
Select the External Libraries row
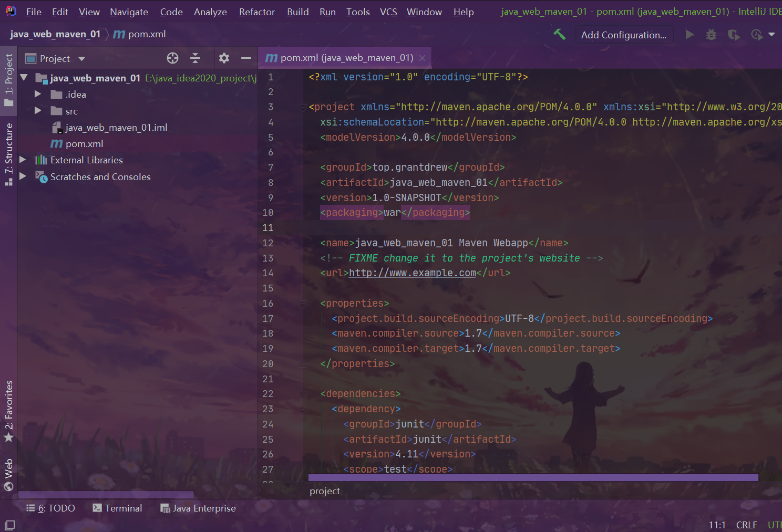[138, 160]
